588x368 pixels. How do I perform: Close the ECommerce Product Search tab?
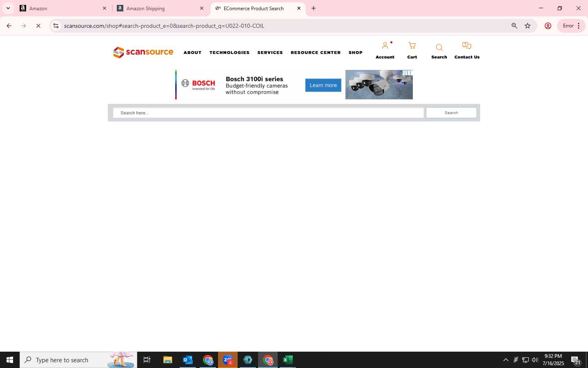point(299,8)
